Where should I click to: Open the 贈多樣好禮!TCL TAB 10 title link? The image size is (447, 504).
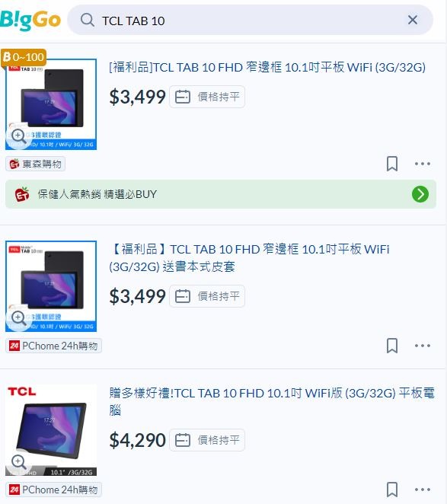pos(272,401)
